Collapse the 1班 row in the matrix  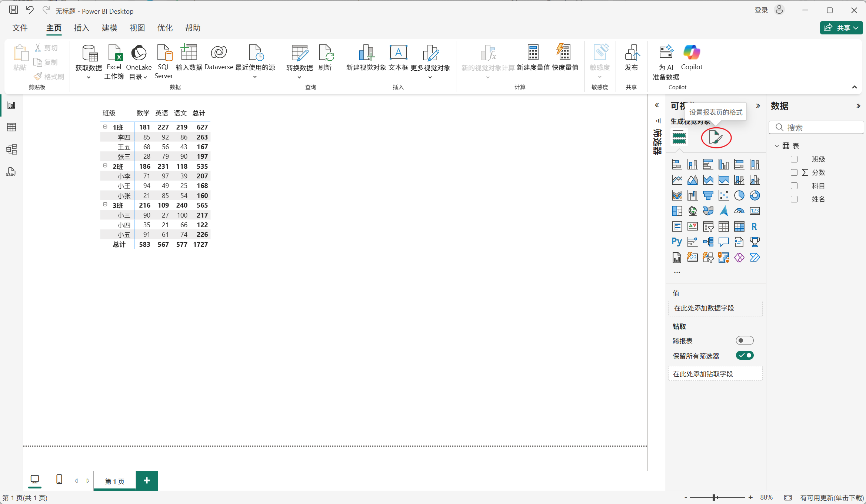click(x=105, y=127)
